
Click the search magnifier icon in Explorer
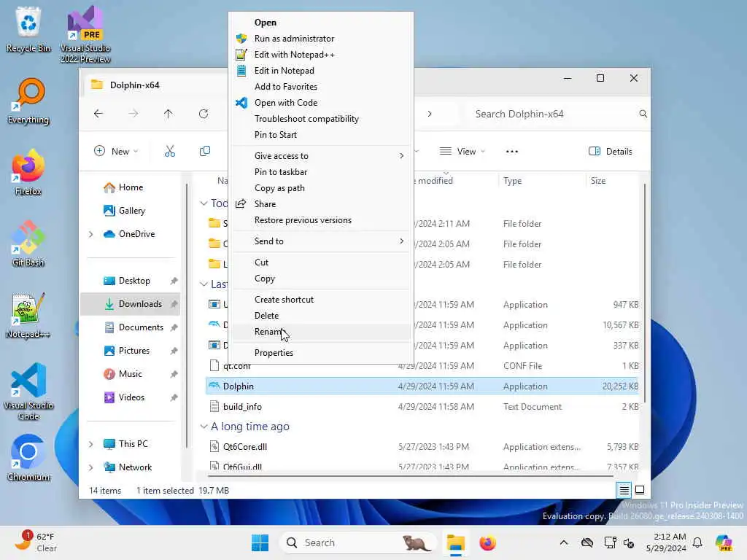point(643,114)
